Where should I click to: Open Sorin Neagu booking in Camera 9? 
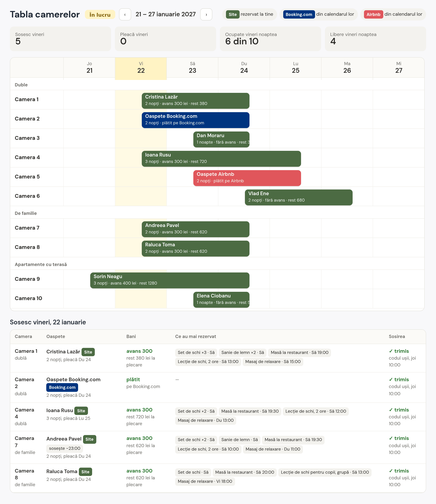point(170,280)
